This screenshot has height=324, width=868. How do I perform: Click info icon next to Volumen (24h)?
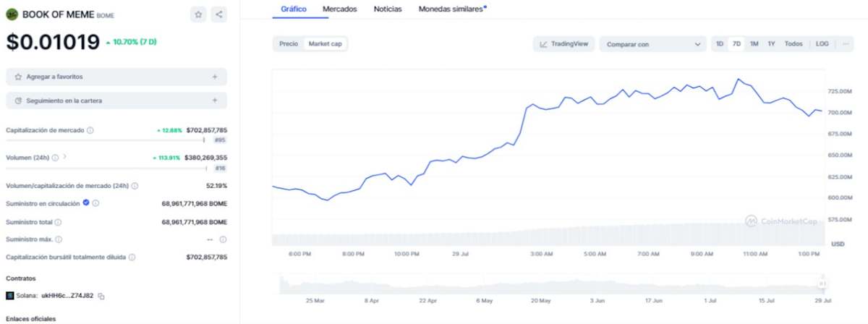coord(55,157)
